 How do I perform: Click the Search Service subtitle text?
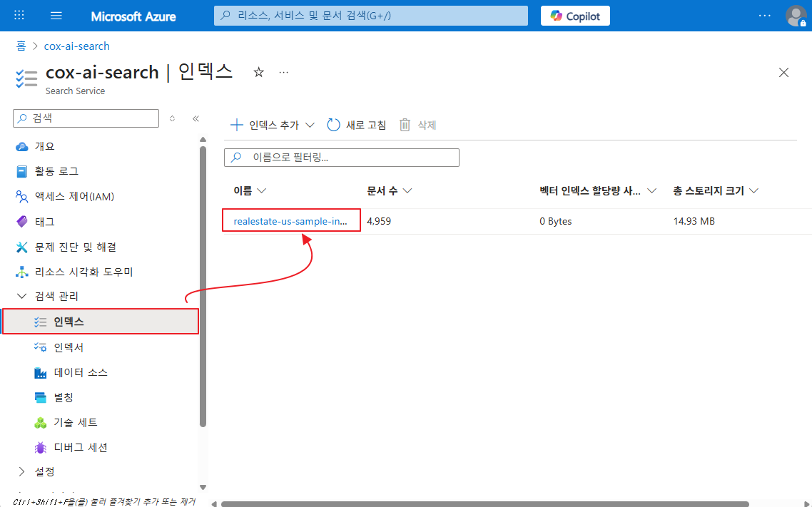pos(75,91)
